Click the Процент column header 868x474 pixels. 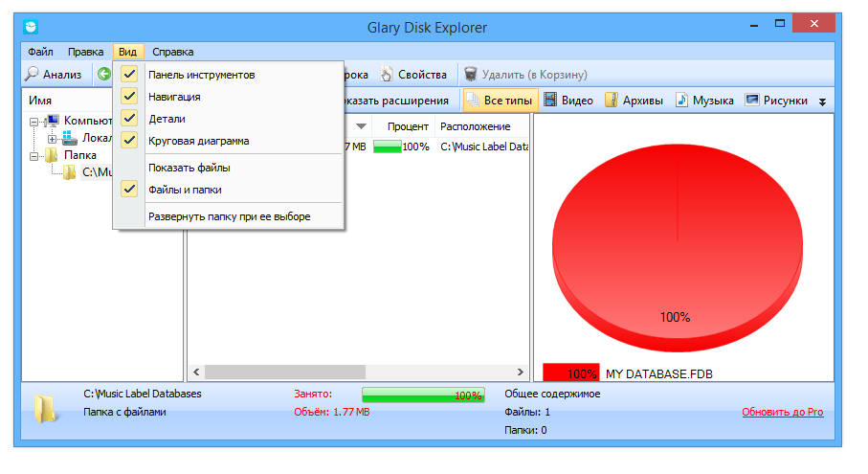coord(404,126)
